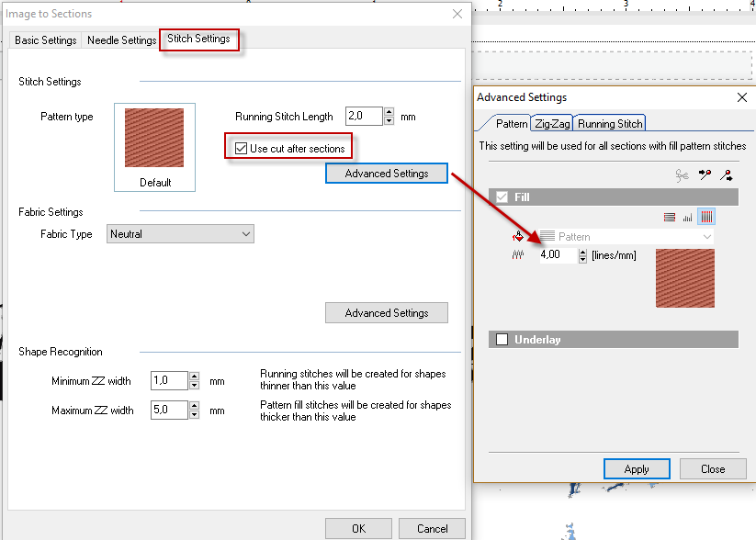Click the zigzag stitch density icon
Viewport: 756px width, 540px height.
pos(518,255)
